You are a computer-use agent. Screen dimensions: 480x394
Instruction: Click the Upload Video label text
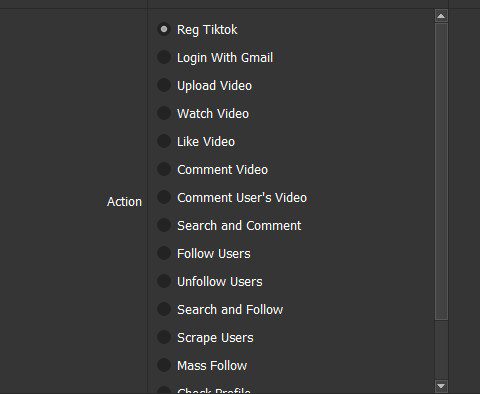pyautogui.click(x=214, y=86)
